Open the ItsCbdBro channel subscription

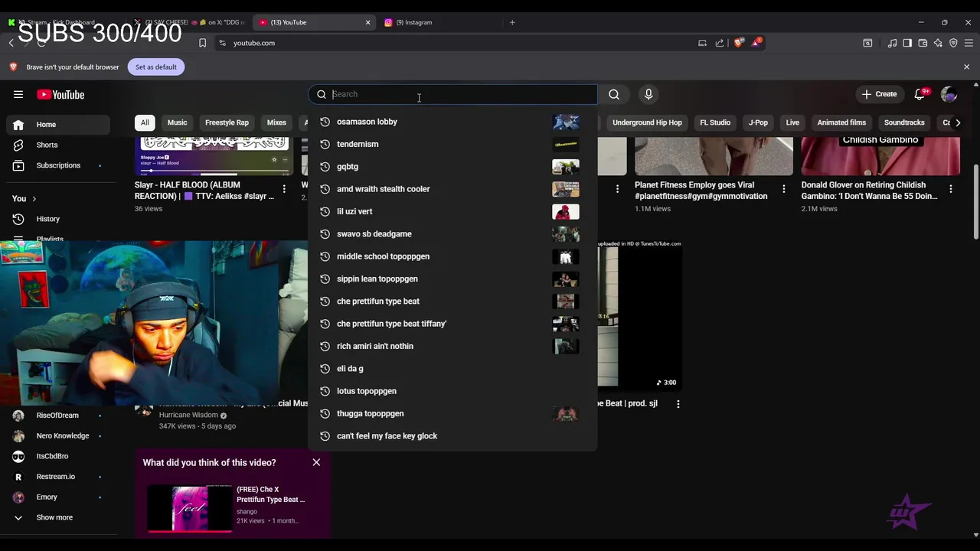[57, 456]
